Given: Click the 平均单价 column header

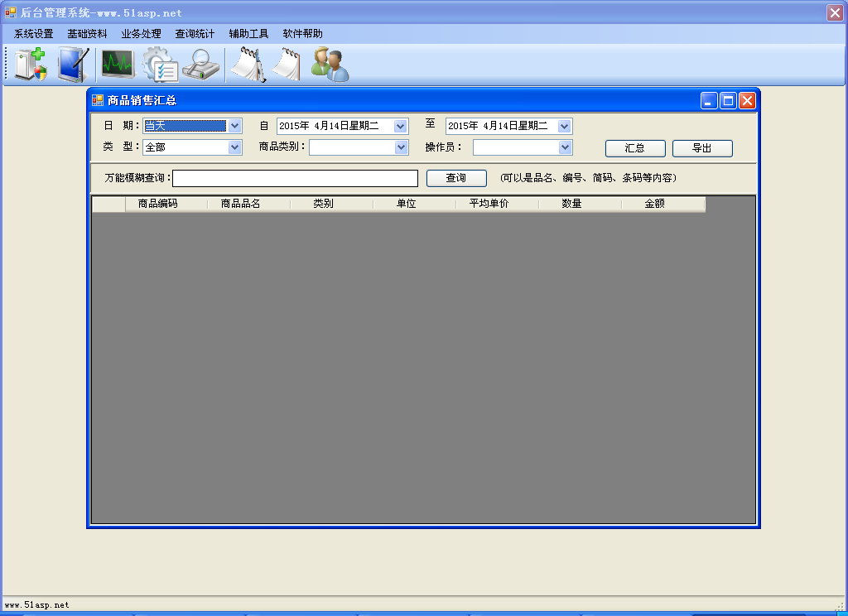Looking at the screenshot, I should point(497,204).
